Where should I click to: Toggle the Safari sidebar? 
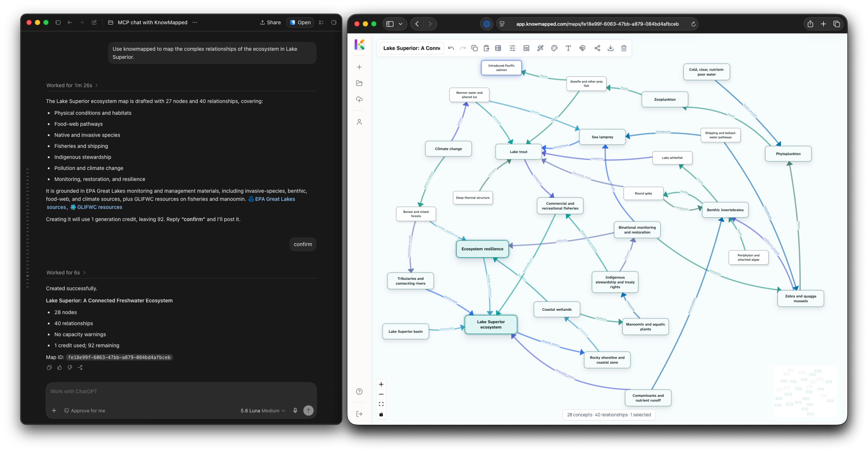tap(390, 24)
